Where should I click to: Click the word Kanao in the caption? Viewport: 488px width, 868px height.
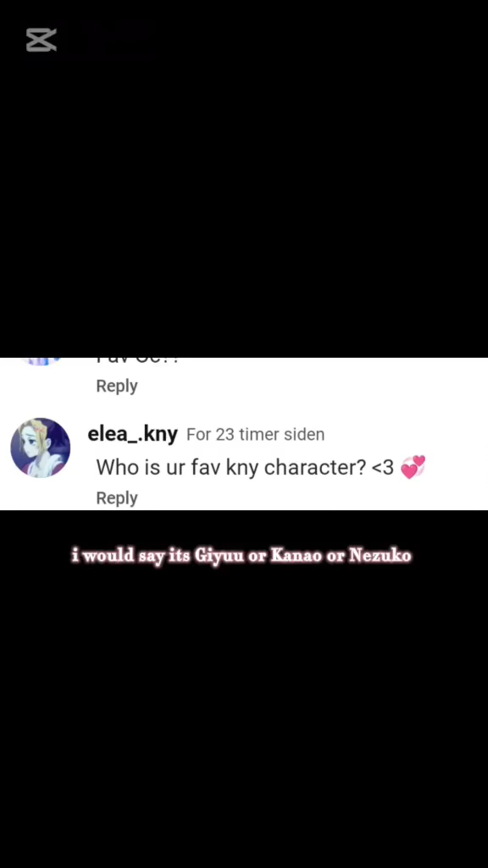(296, 555)
